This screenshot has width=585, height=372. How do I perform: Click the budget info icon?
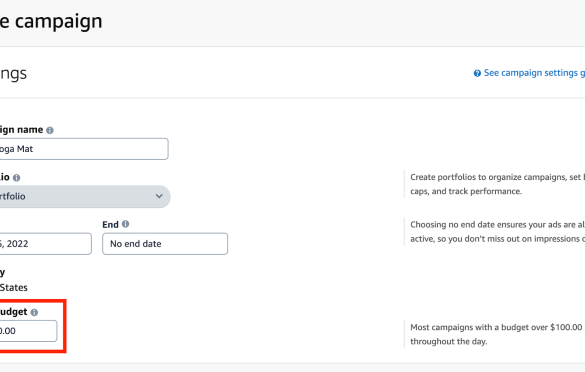[34, 312]
